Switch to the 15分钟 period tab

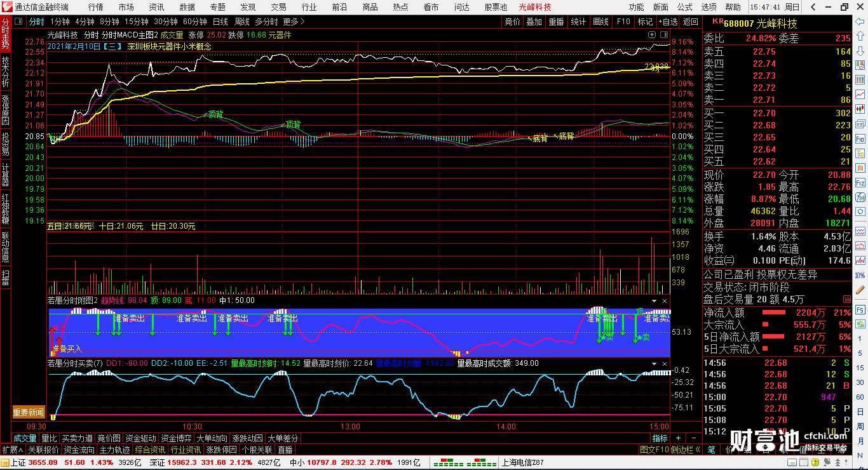click(137, 22)
